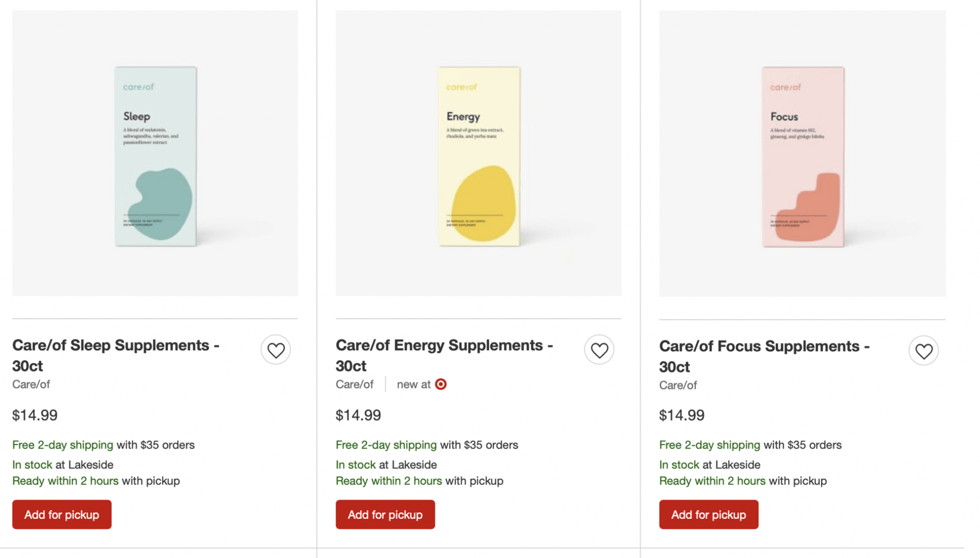The height and width of the screenshot is (558, 980).
Task: Click the Target bullseye logo next to 'new at'
Action: (x=440, y=384)
